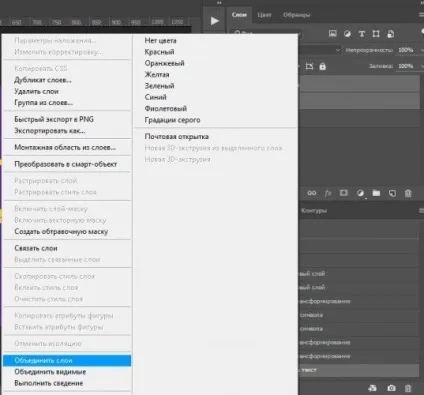The height and width of the screenshot is (395, 424).
Task: Filter layers by shape icon
Action: coord(376,34)
